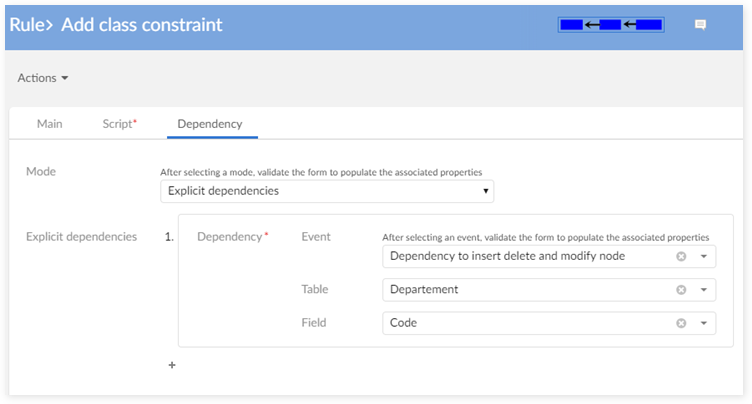Clear the Code field value
The height and width of the screenshot is (404, 752).
coord(681,323)
